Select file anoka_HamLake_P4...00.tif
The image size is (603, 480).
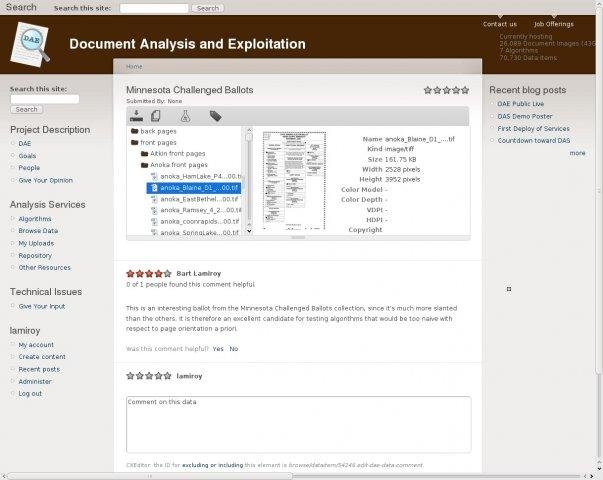click(201, 176)
